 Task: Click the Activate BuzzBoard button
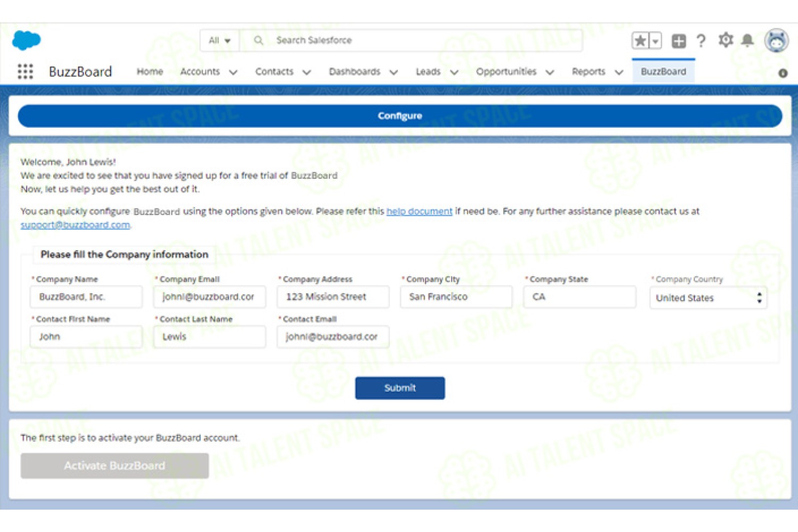(115, 465)
